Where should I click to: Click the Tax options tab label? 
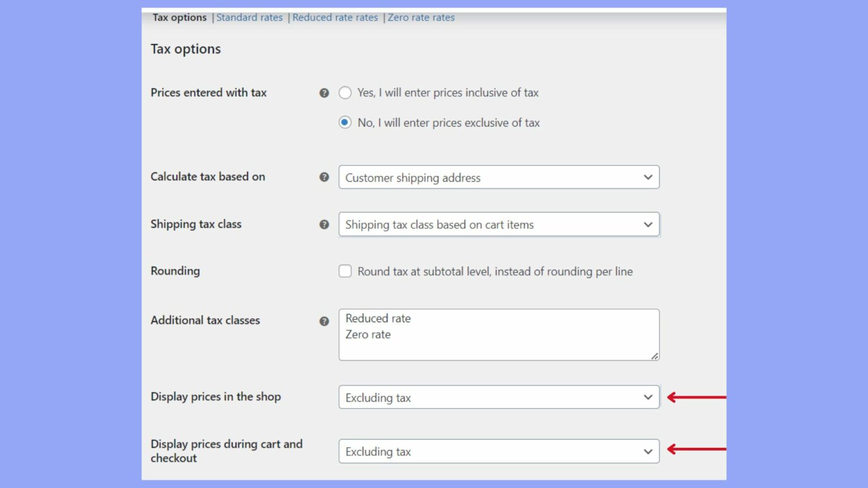click(179, 17)
